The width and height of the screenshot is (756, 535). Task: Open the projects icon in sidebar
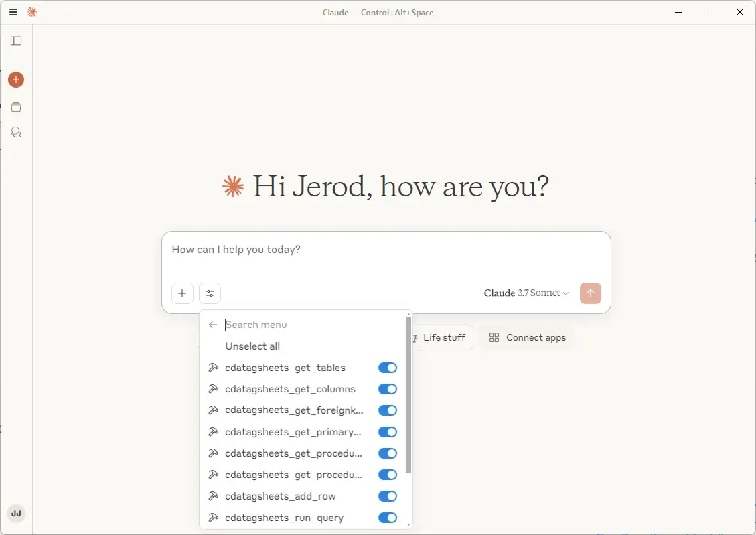[x=16, y=107]
